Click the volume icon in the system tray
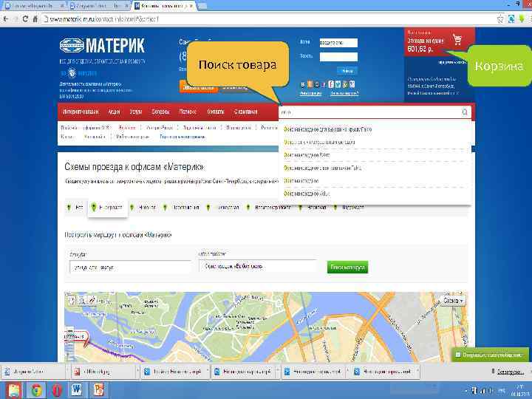532x399 pixels. [x=491, y=391]
